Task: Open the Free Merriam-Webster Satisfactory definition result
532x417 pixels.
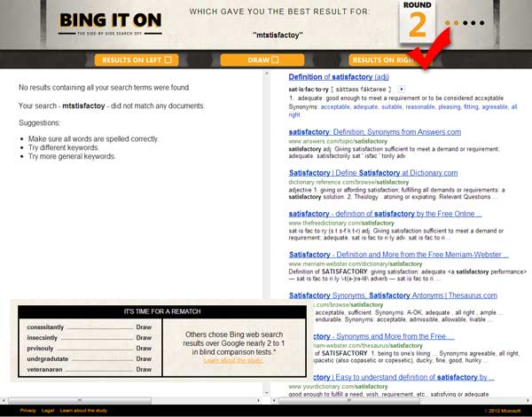Action: (399, 255)
